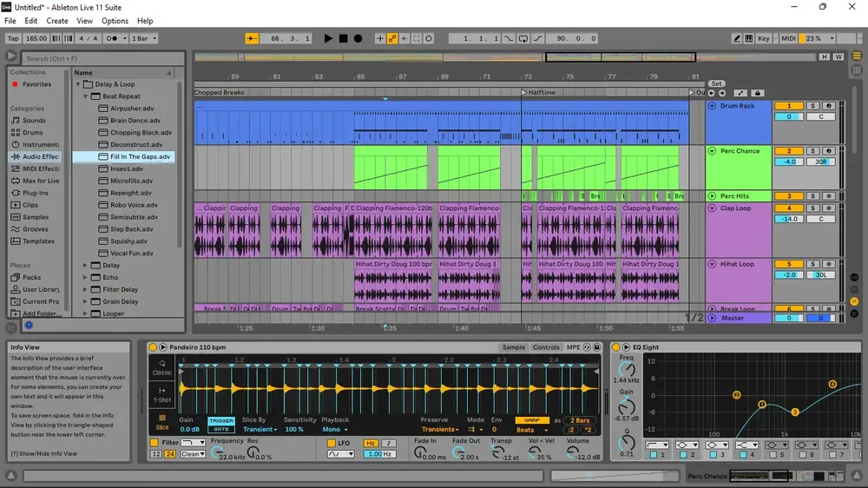Start playback with the Play button
The height and width of the screenshot is (488, 868).
pos(328,38)
